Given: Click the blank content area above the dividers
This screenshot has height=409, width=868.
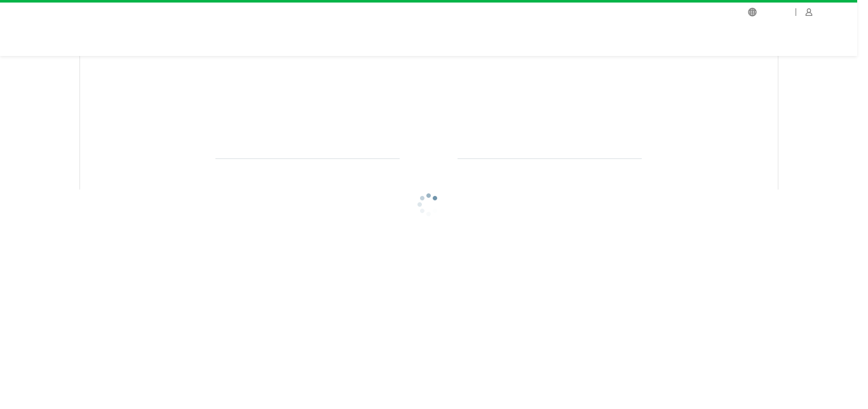Looking at the screenshot, I should click(429, 105).
